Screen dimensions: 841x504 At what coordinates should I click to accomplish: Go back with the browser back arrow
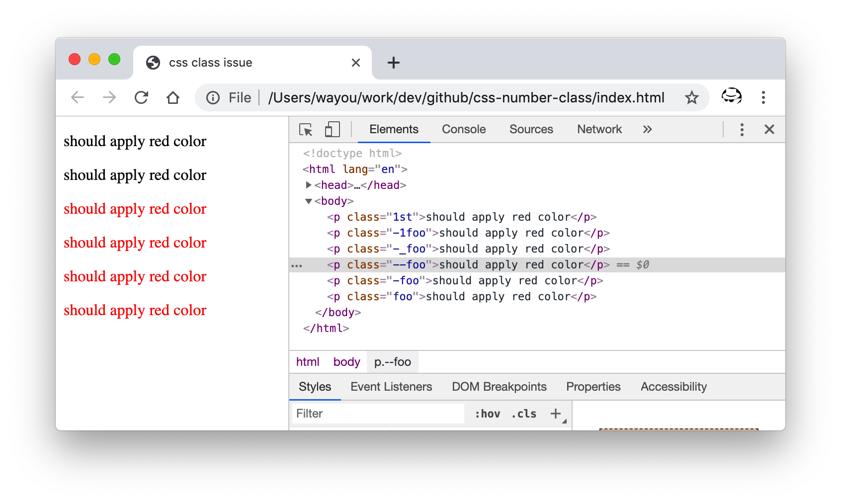78,97
